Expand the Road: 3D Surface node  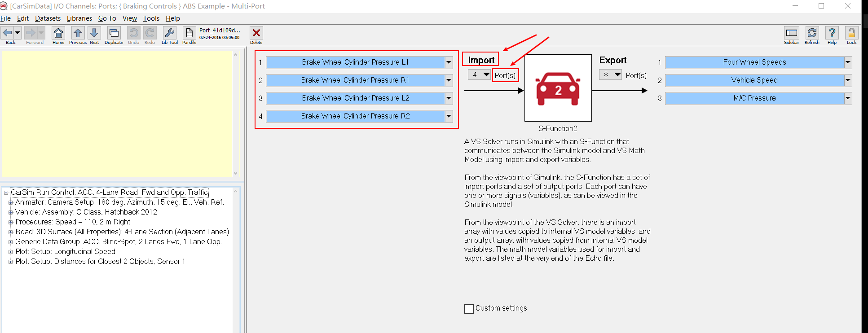pos(10,232)
